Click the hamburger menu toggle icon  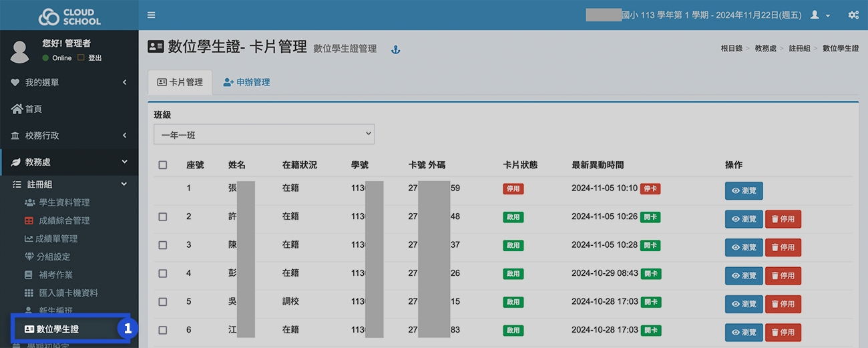pos(152,15)
